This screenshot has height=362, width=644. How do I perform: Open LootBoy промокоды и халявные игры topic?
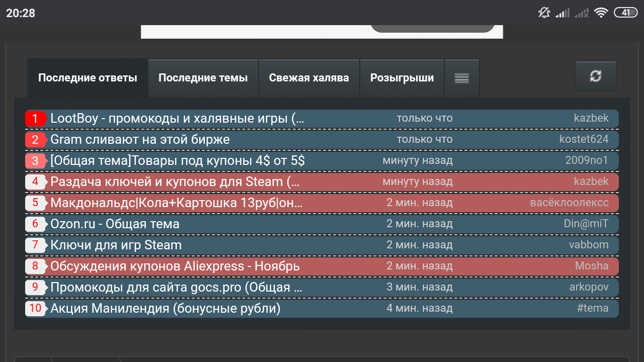pyautogui.click(x=178, y=119)
